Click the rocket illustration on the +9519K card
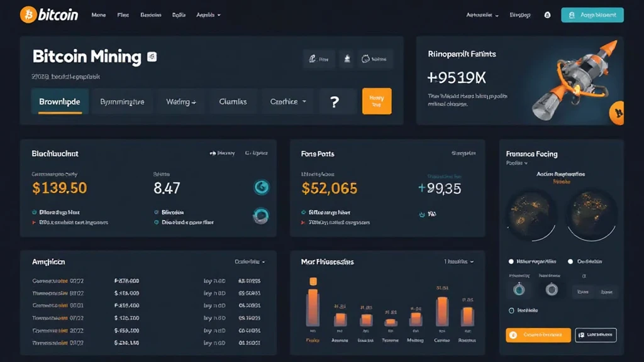The width and height of the screenshot is (644, 362). click(575, 80)
